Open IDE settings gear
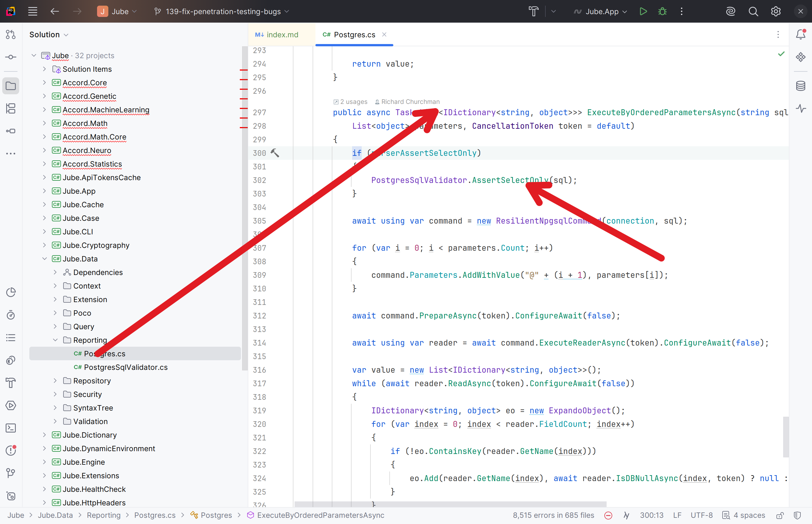The image size is (812, 524). (776, 11)
